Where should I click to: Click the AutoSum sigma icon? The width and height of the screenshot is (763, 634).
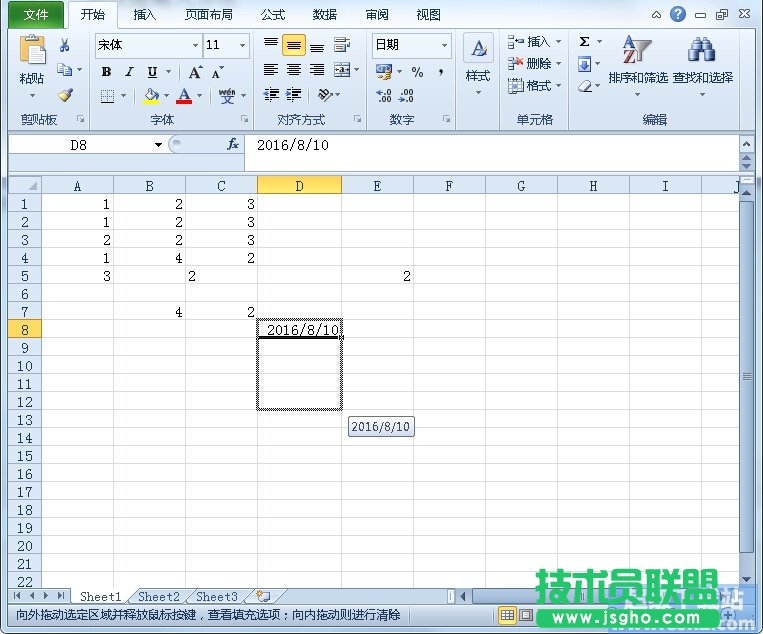coord(584,42)
